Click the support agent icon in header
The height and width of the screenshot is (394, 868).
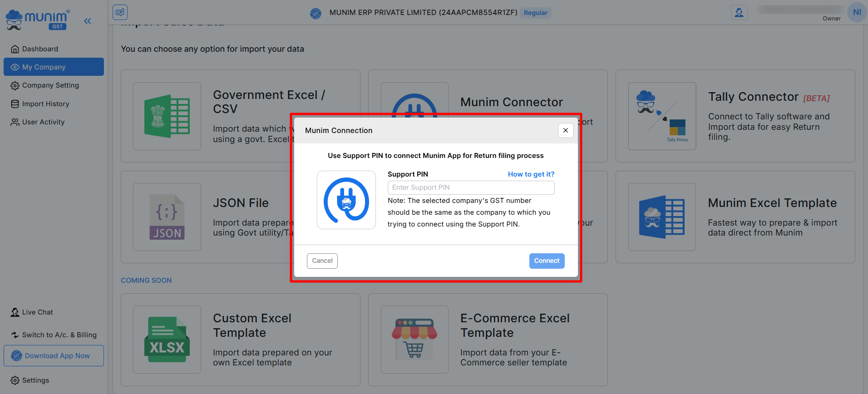coord(739,12)
